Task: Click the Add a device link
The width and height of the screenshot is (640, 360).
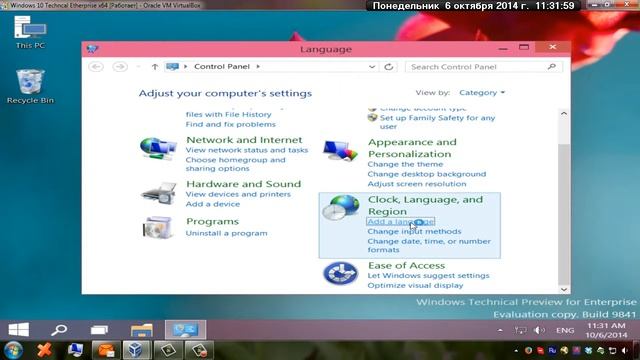Action: 213,204
